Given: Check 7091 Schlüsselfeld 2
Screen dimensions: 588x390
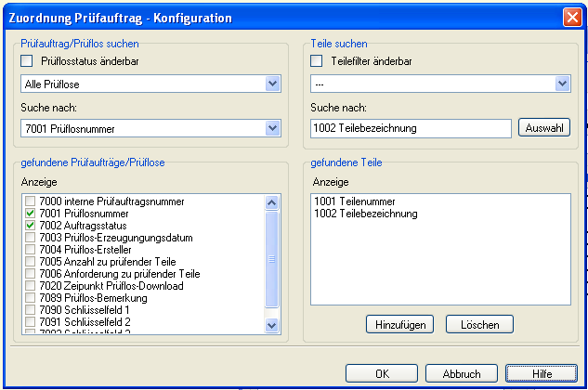Looking at the screenshot, I should (30, 321).
